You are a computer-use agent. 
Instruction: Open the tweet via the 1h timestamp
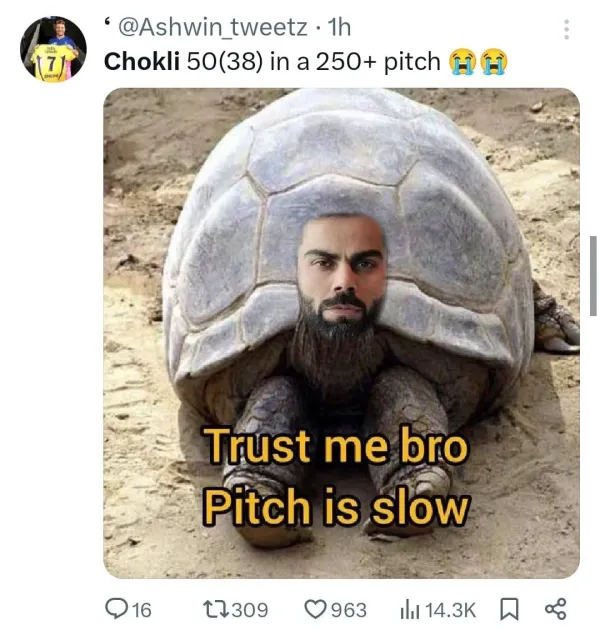(x=339, y=27)
